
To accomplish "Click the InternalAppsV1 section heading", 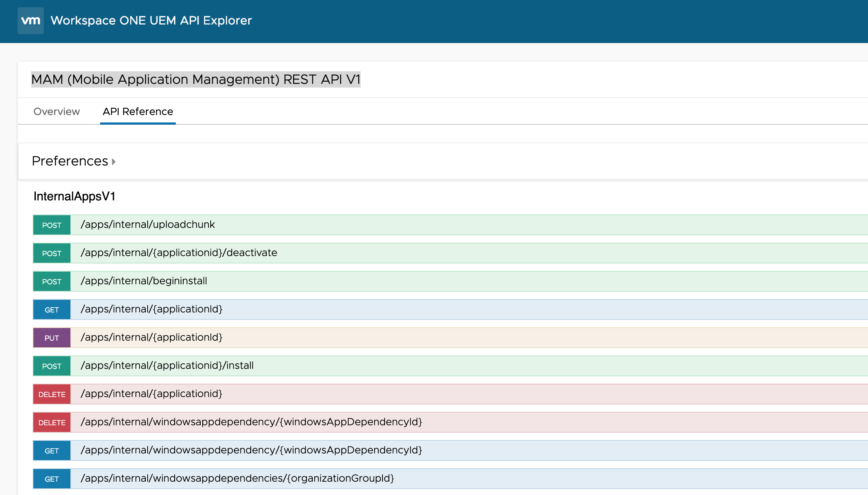I will 74,197.
